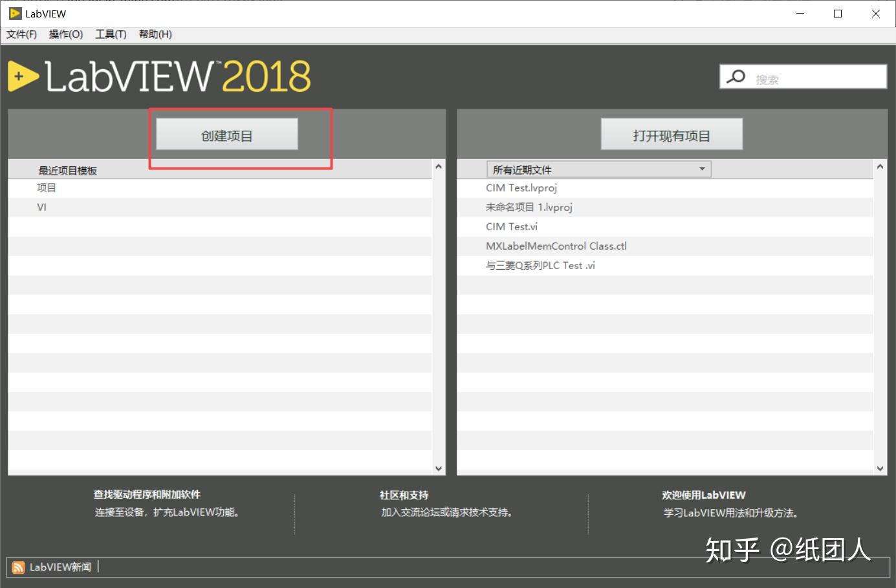Click the 社区和支持 link
The image size is (896, 588).
[403, 495]
